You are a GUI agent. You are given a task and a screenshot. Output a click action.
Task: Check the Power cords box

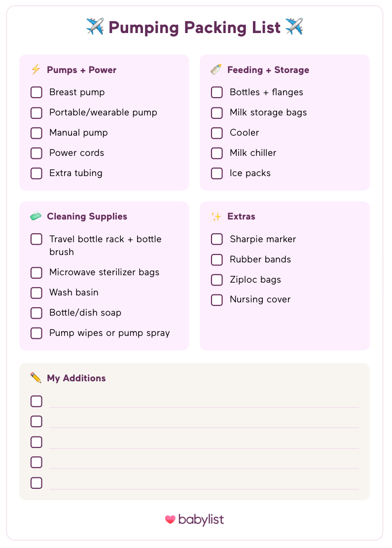[x=36, y=153]
